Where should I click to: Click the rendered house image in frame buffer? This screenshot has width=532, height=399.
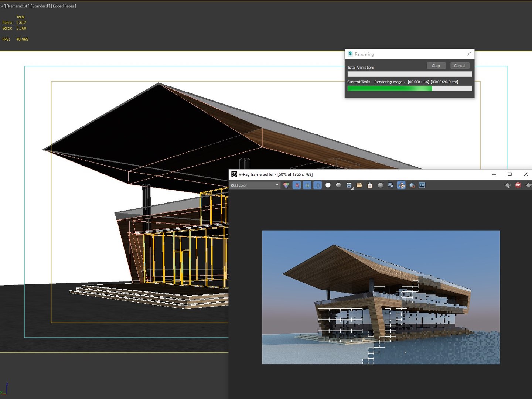tap(381, 297)
